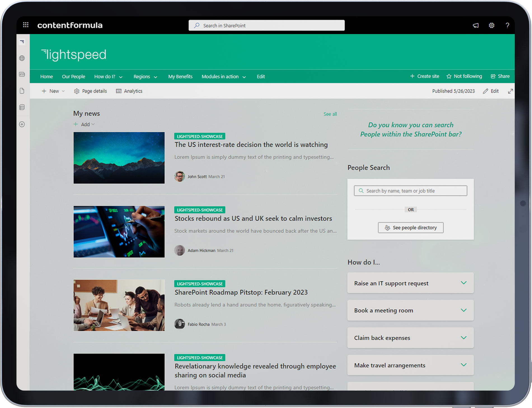Open the SharePoint app launcher waffle icon

[25, 25]
